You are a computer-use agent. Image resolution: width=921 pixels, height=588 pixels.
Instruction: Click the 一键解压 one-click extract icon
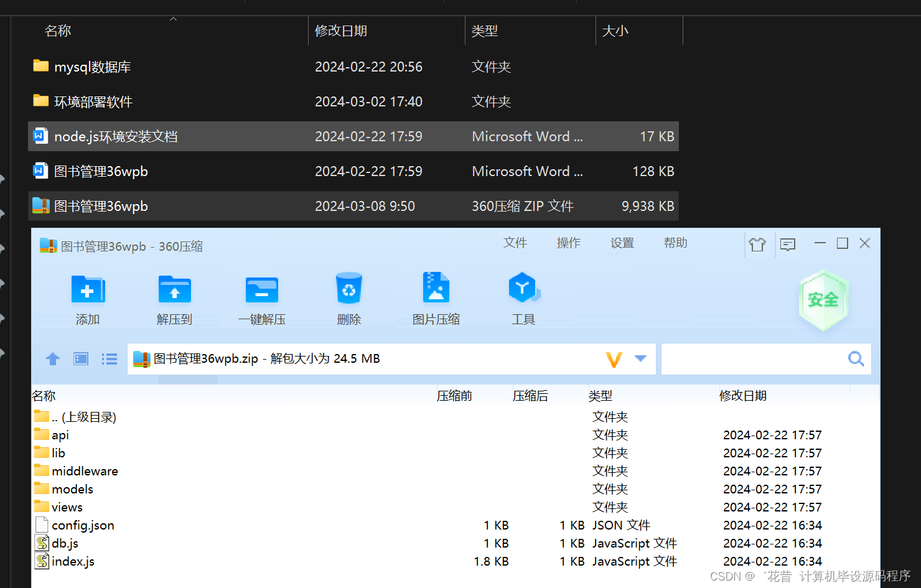tap(262, 299)
